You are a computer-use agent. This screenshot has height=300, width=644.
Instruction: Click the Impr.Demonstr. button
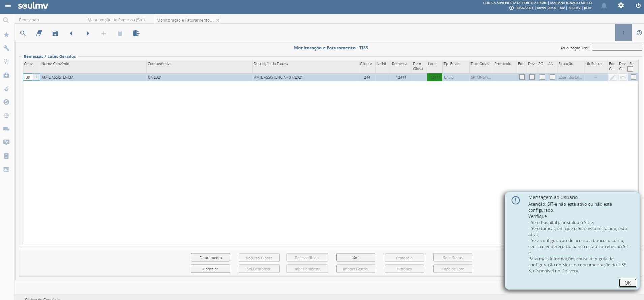pyautogui.click(x=307, y=269)
